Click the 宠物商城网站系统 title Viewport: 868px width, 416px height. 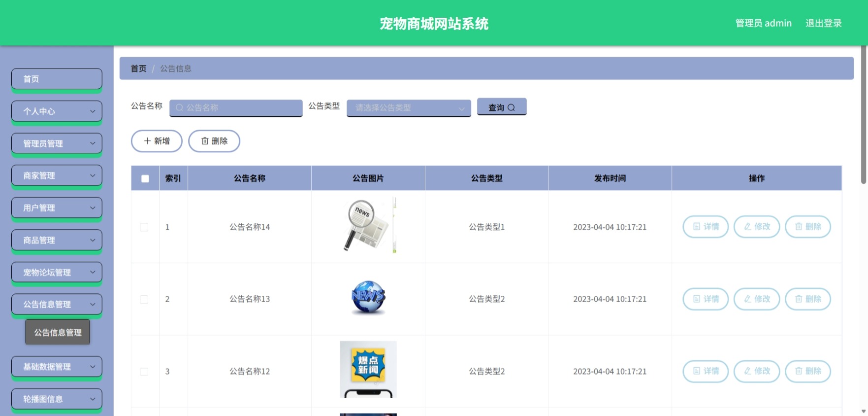pos(434,24)
